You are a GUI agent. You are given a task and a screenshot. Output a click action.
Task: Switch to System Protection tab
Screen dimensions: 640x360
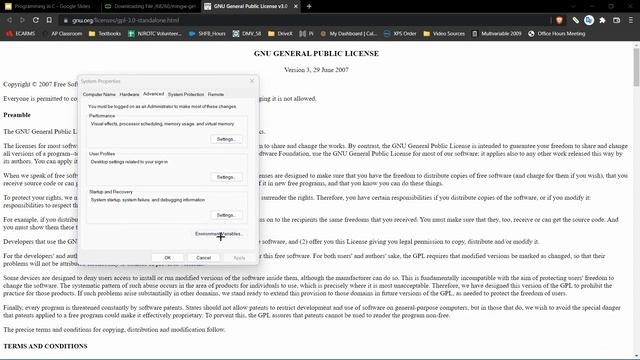(186, 94)
